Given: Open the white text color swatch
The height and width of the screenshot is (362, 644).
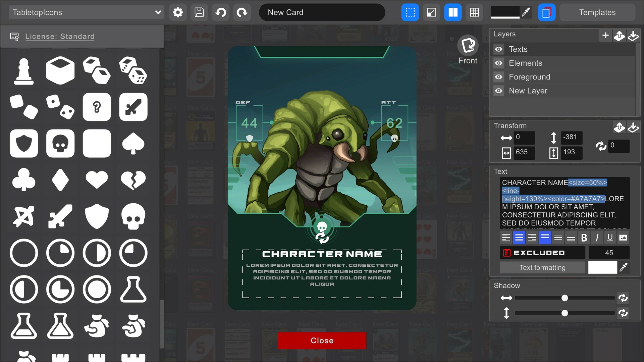Looking at the screenshot, I should pos(602,267).
